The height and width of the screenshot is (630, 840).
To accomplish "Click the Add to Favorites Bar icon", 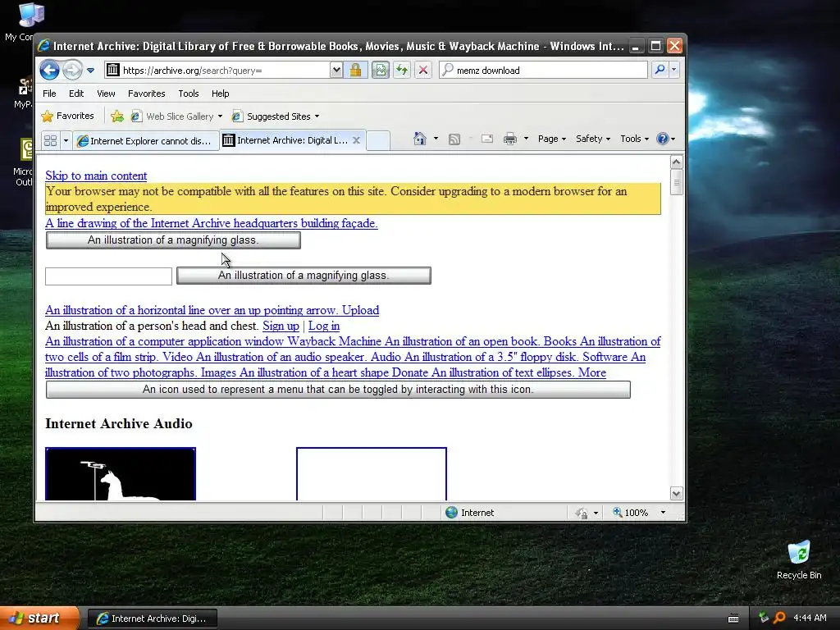I will (116, 116).
